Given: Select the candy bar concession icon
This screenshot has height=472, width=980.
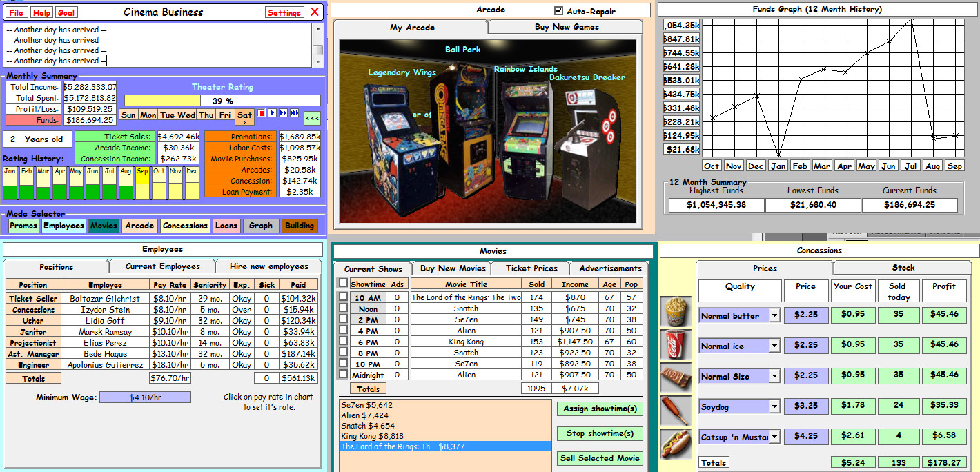Looking at the screenshot, I should coord(674,378).
